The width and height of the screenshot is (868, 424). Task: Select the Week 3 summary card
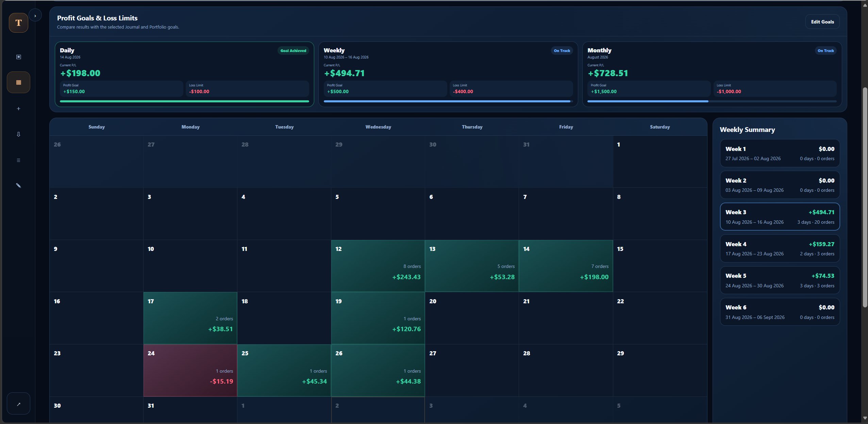pyautogui.click(x=780, y=217)
